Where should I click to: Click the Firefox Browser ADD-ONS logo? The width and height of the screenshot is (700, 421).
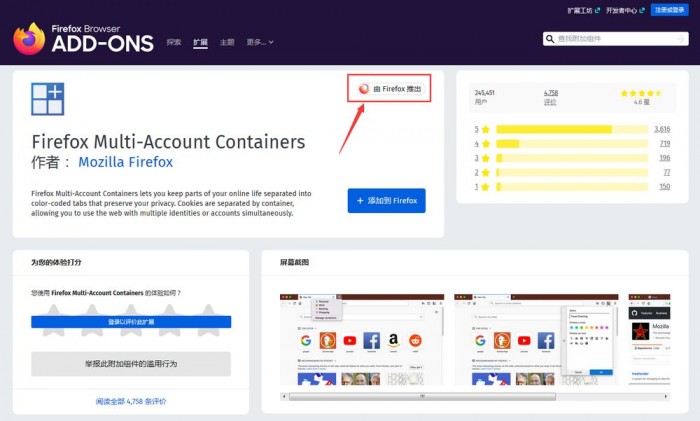tap(83, 38)
